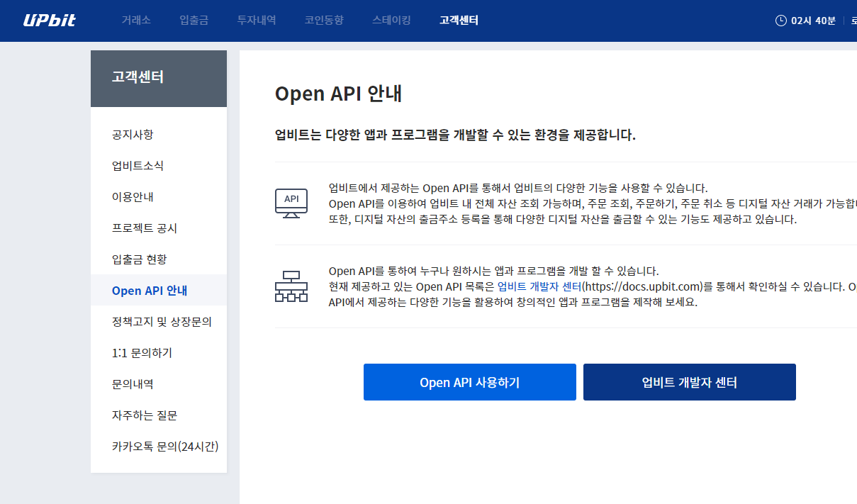Open 정책고지 및 상장문의 in the sidebar
The width and height of the screenshot is (857, 504).
159,321
